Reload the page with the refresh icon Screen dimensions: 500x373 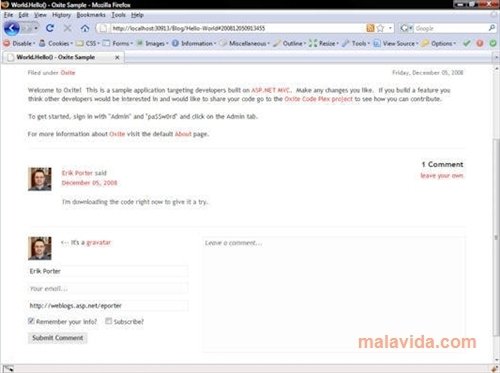point(50,28)
